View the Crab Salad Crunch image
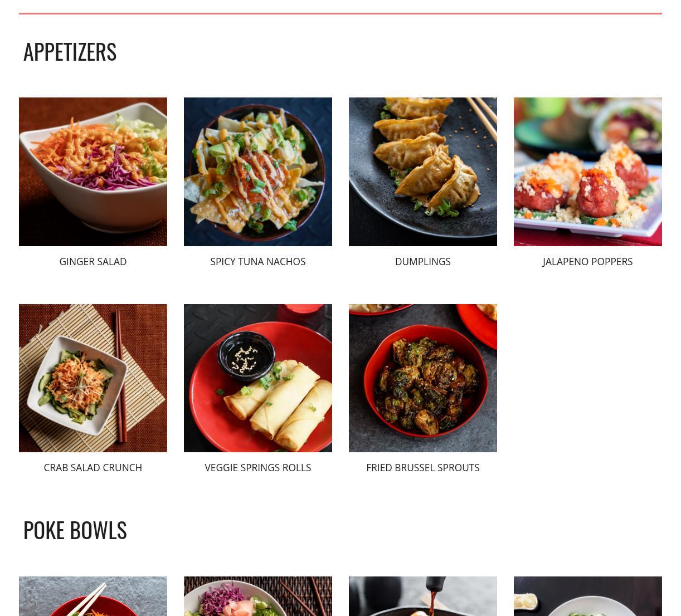 [93, 378]
